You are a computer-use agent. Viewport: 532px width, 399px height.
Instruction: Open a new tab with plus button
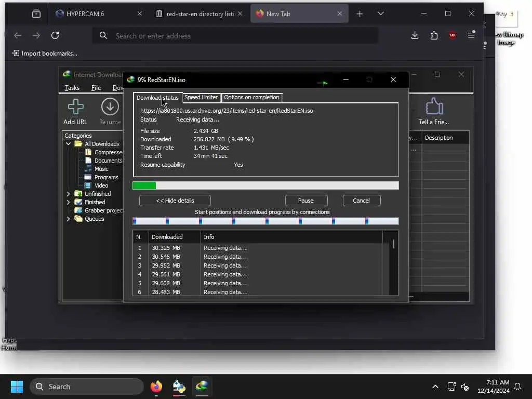(360, 14)
